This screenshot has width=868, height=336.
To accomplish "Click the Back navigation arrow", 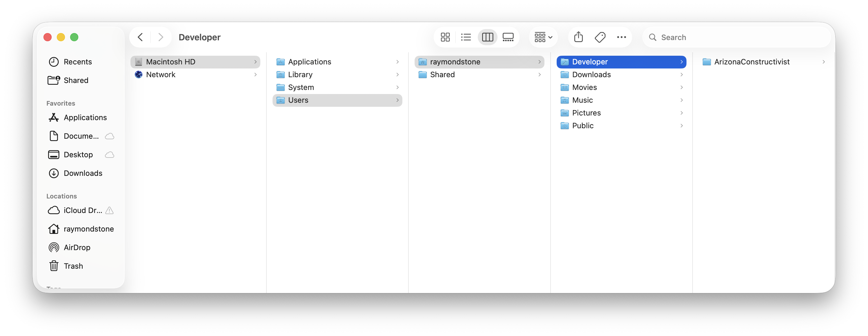I will click(140, 37).
